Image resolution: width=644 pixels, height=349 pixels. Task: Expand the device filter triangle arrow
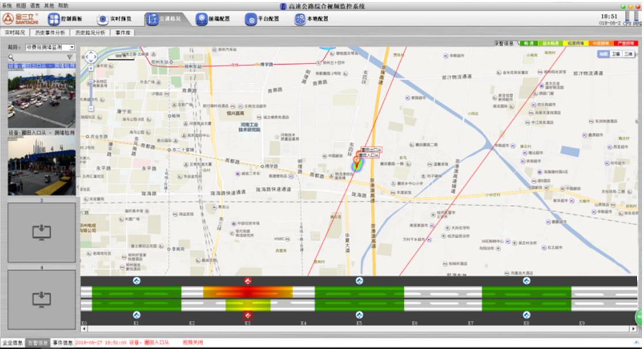[70, 58]
